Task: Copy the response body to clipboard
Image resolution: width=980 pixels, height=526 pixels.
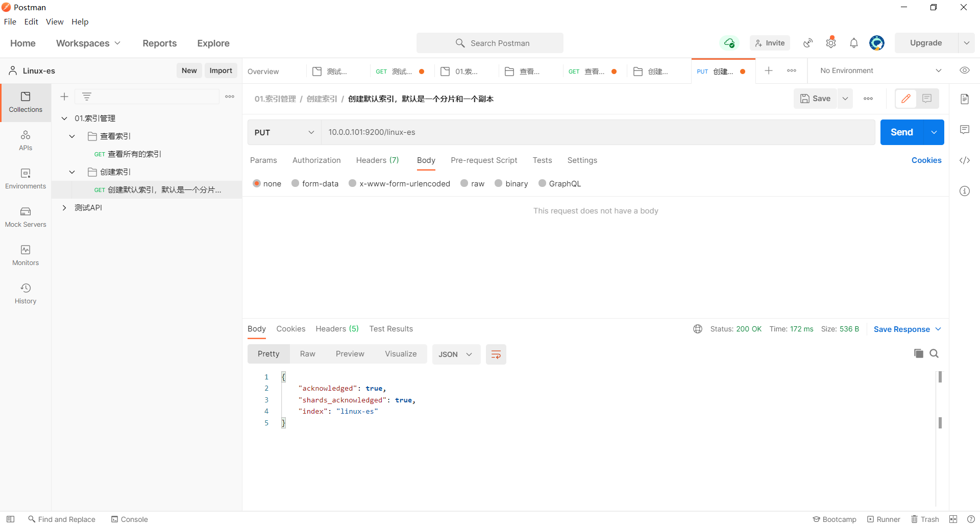Action: (919, 353)
